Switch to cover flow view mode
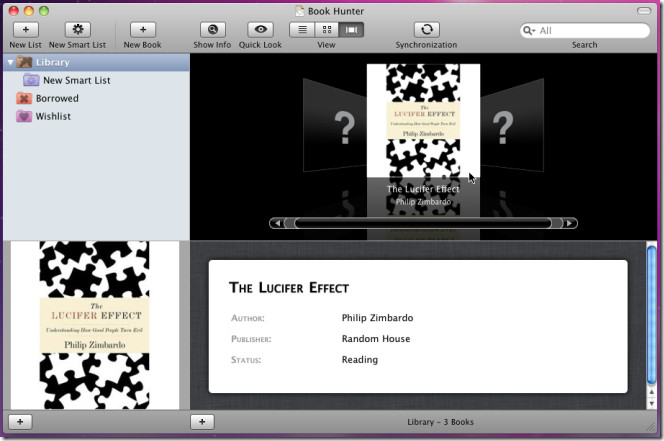 [x=351, y=30]
